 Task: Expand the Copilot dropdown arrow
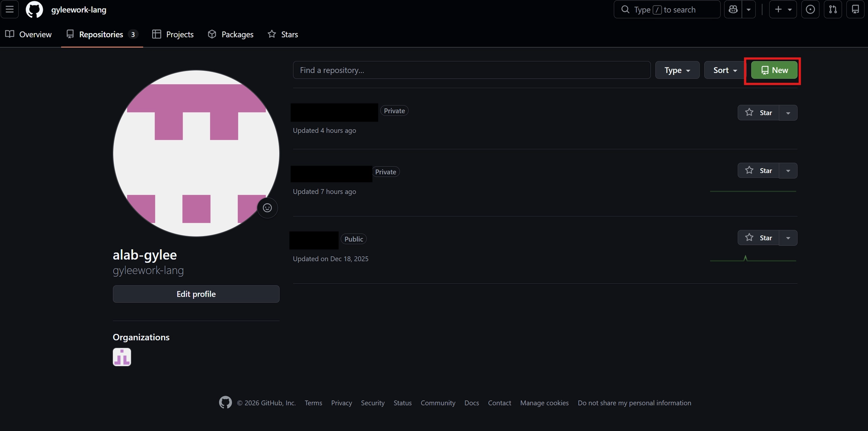748,9
